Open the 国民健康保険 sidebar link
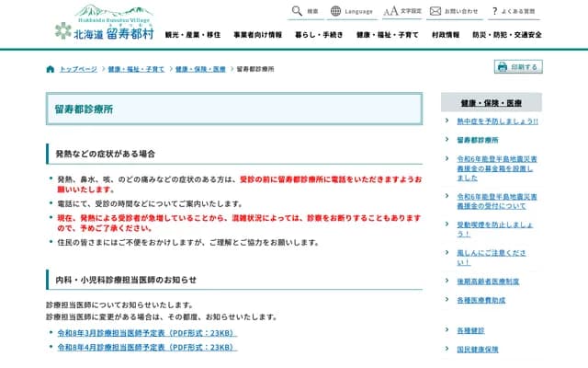Viewport: 588px width, 368px height. (478, 350)
